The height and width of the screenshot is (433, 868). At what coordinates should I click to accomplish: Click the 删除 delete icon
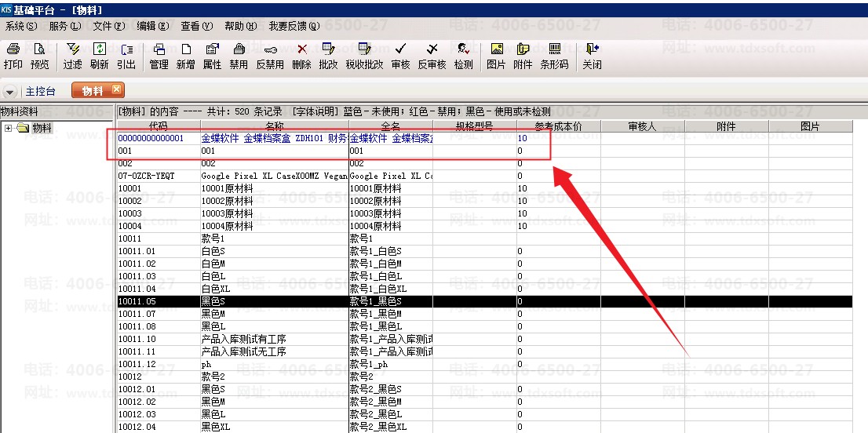point(301,55)
